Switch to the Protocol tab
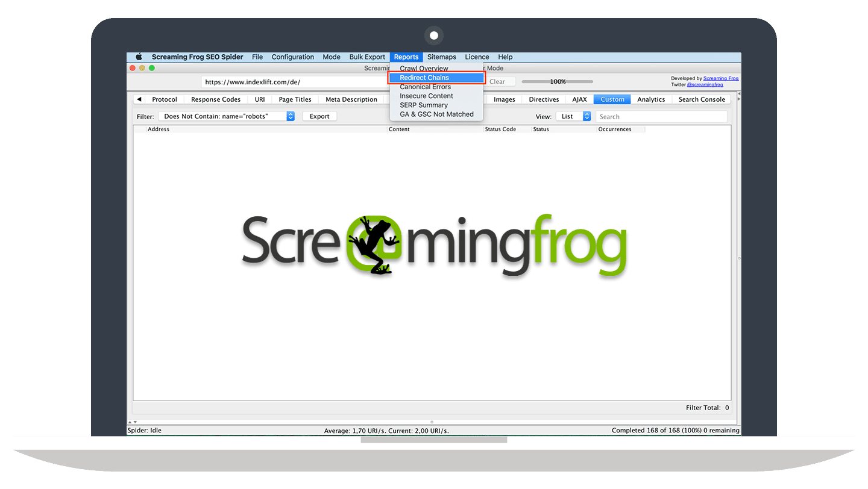The height and width of the screenshot is (489, 868). click(165, 99)
